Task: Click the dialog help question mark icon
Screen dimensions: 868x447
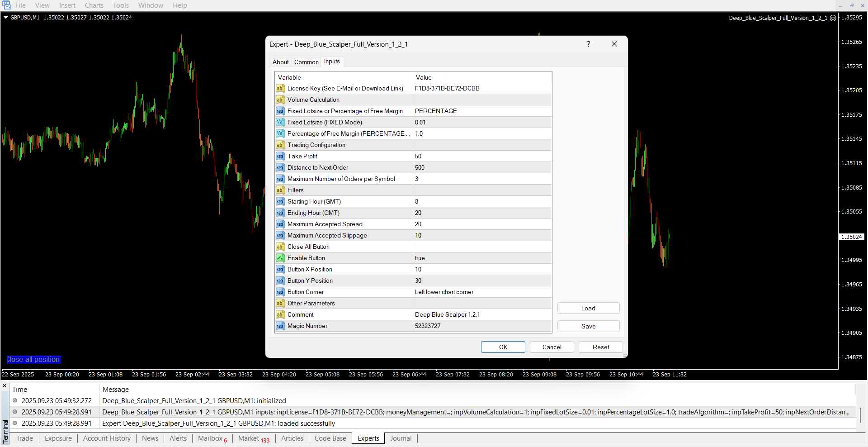Action: tap(588, 44)
